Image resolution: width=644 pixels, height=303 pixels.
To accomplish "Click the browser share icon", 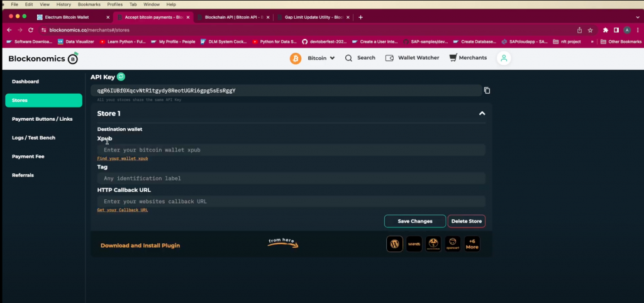I will pos(579,30).
